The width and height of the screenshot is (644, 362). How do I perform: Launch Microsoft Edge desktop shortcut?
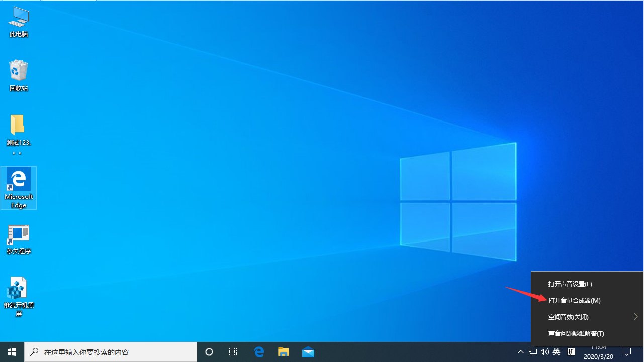(18, 187)
